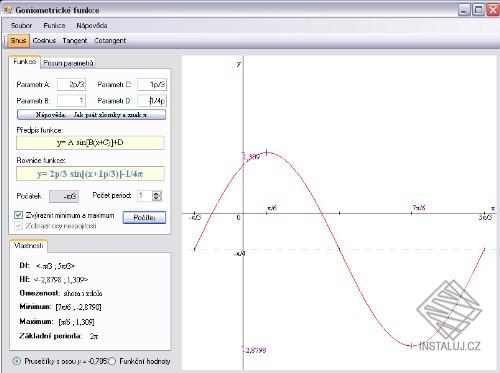500x373 pixels.
Task: Click the application icon in title bar
Action: tap(8, 10)
